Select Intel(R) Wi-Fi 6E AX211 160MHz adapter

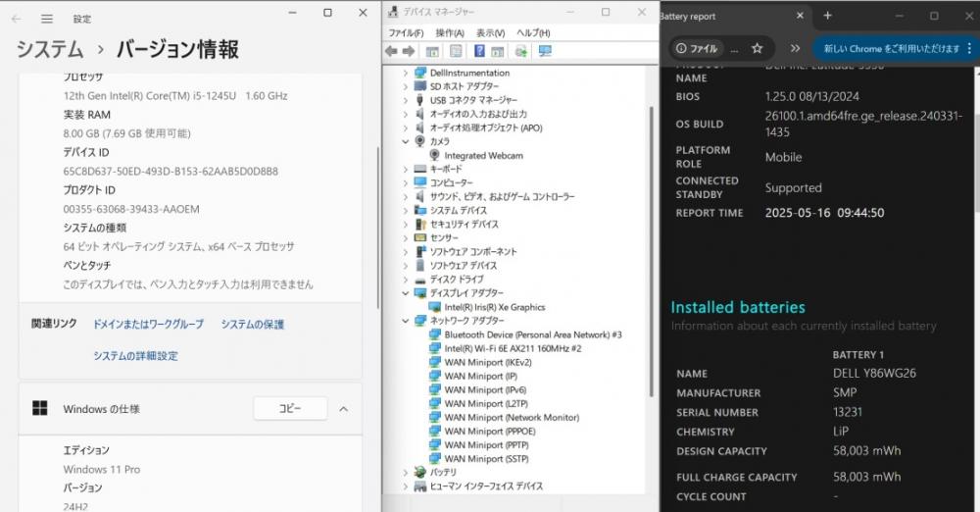click(x=513, y=348)
